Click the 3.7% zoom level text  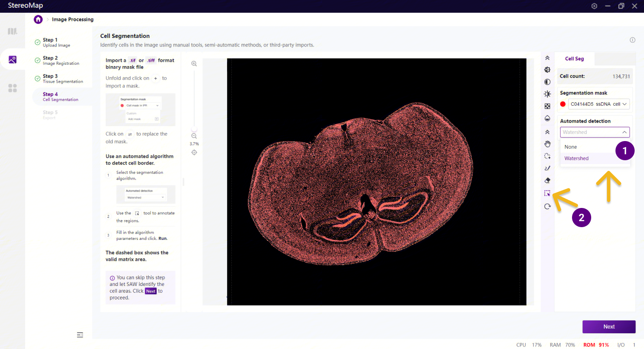(x=194, y=144)
